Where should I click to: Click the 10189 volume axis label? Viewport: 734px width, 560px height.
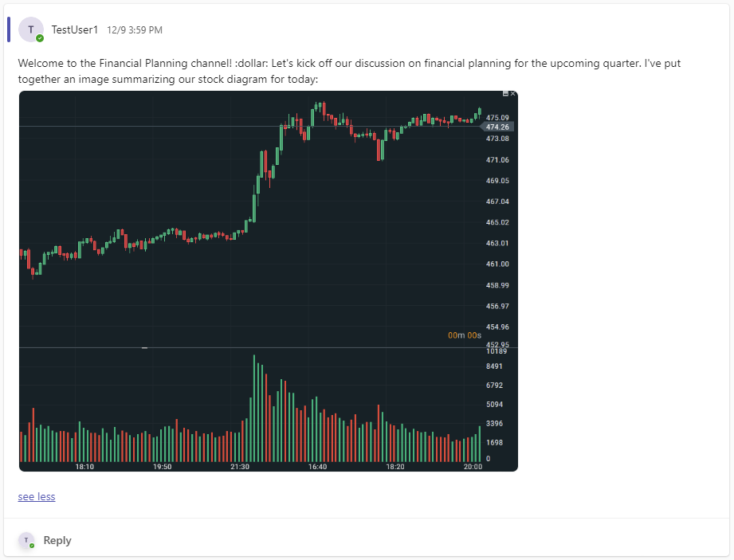[497, 351]
